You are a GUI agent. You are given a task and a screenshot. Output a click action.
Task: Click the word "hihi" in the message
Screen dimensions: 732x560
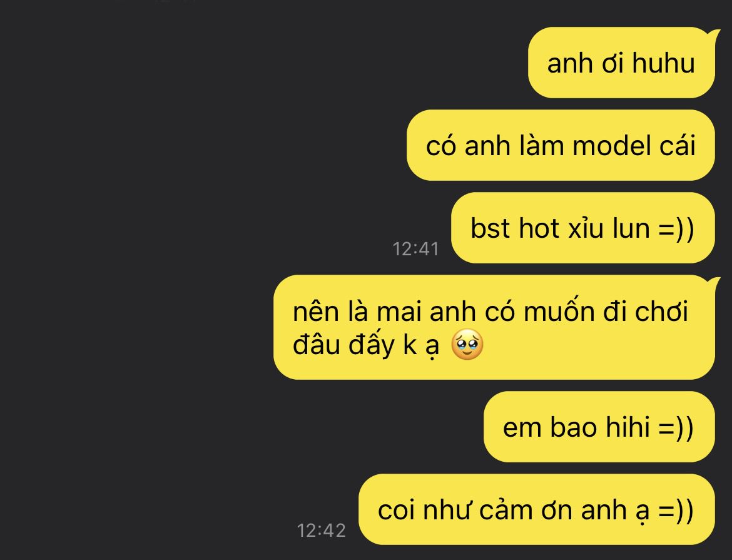(x=628, y=427)
